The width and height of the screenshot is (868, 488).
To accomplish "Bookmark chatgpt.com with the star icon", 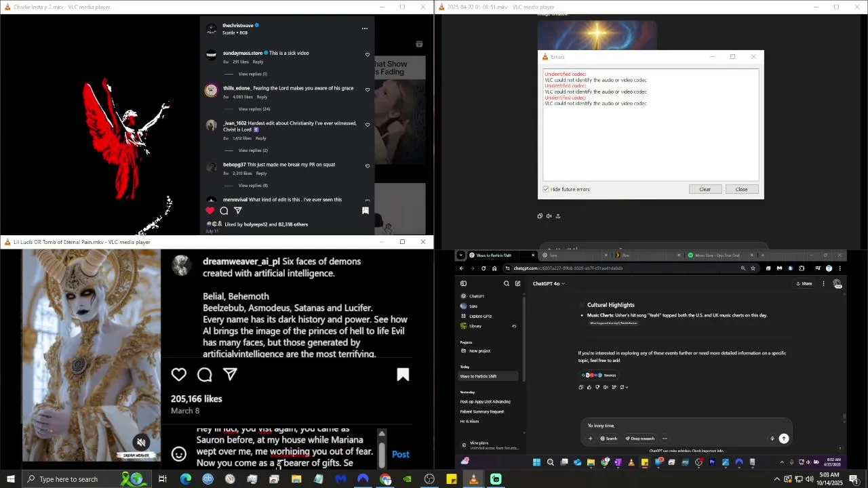I will tap(753, 268).
